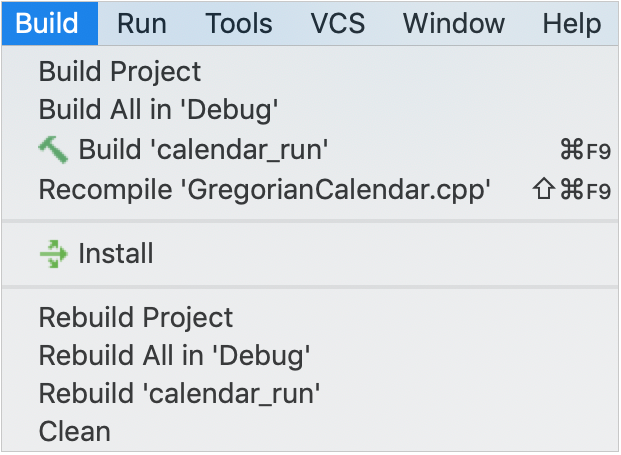Screen dimensions: 621x455
Task: Select Clean from the Build menu
Action: point(75,432)
